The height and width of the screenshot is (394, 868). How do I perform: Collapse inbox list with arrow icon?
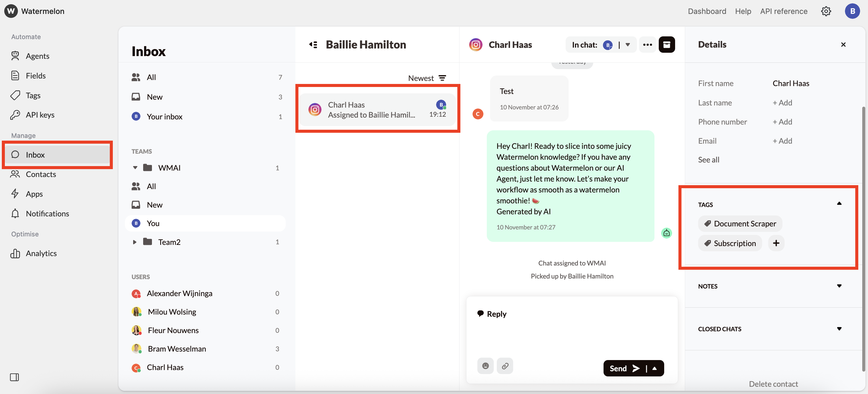pos(313,45)
